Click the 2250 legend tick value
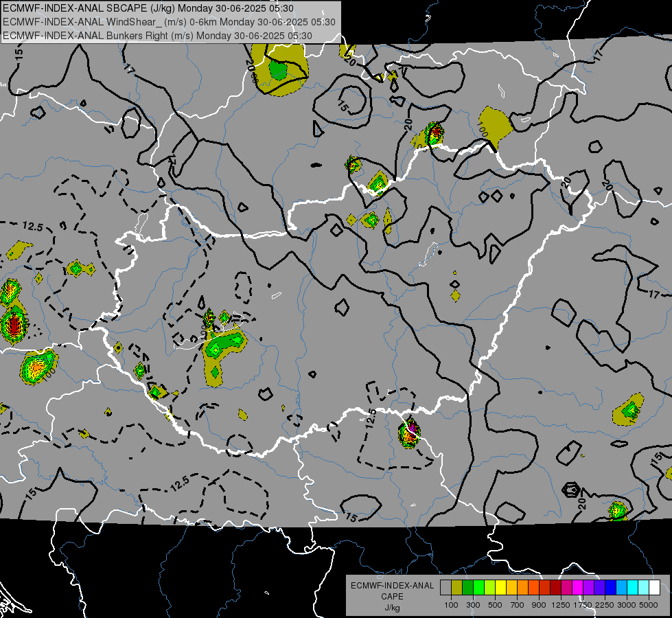672x618 pixels. [604, 605]
